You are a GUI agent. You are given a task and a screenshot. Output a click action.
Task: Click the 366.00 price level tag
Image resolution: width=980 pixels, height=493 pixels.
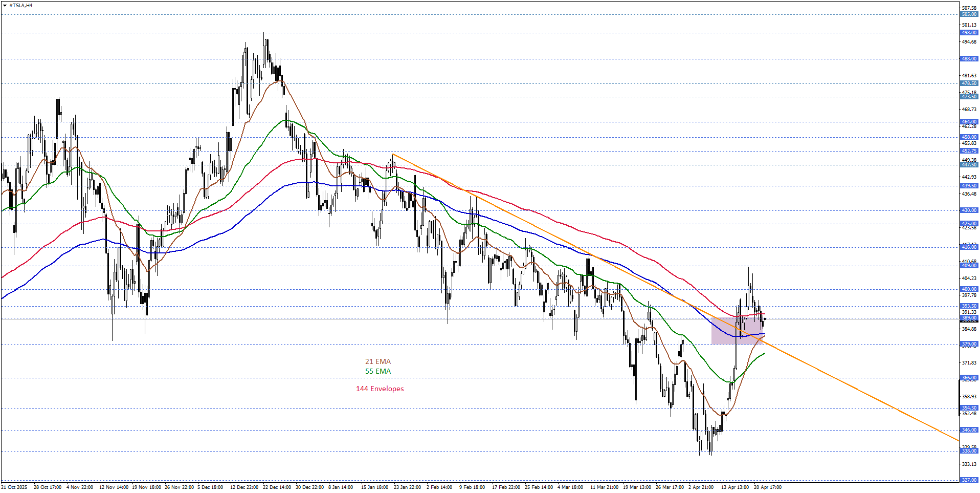[x=969, y=378]
